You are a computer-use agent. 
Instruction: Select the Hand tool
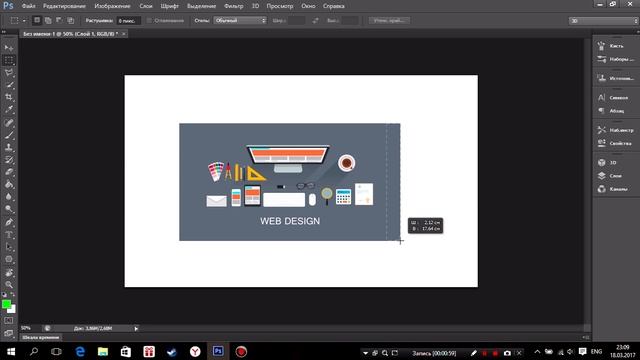9,272
